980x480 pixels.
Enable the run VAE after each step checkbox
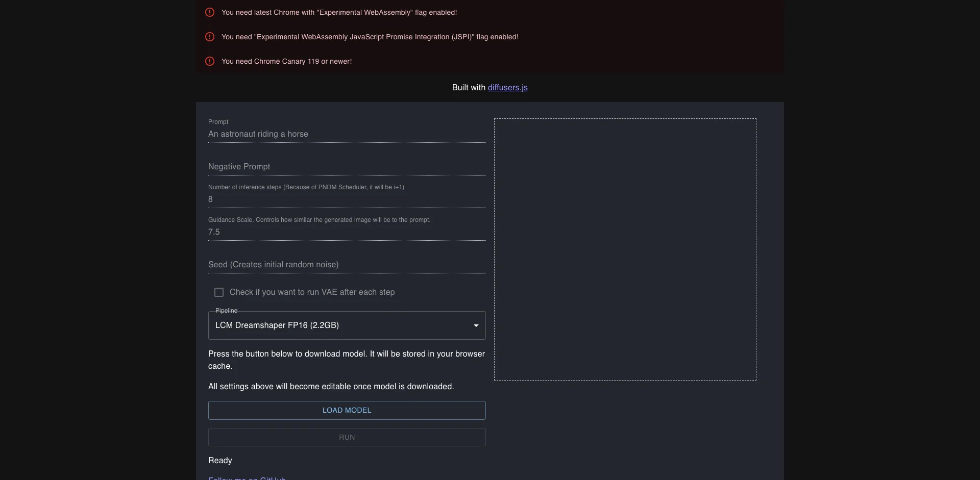[219, 292]
